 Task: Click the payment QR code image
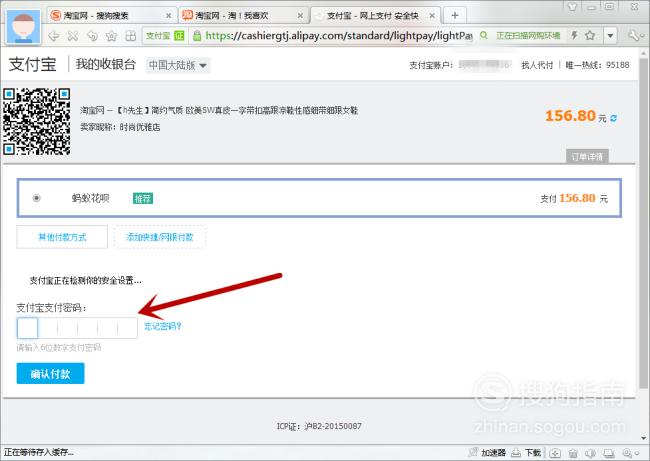point(36,121)
